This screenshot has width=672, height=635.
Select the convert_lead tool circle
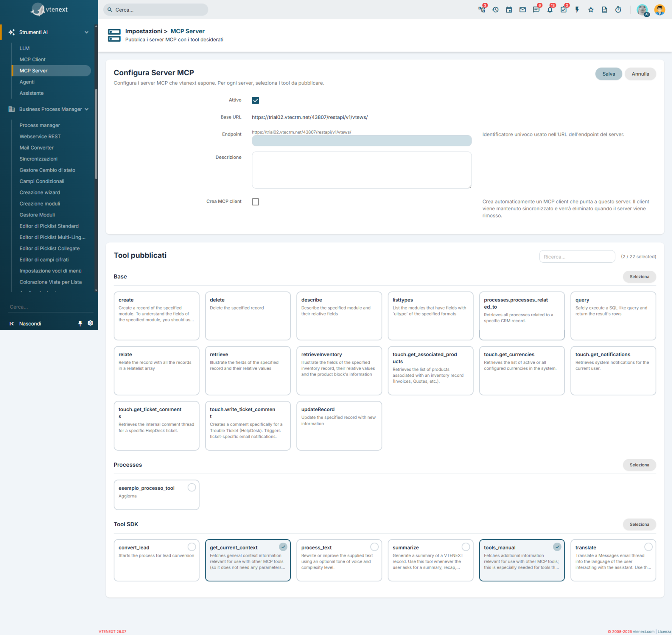click(x=192, y=547)
